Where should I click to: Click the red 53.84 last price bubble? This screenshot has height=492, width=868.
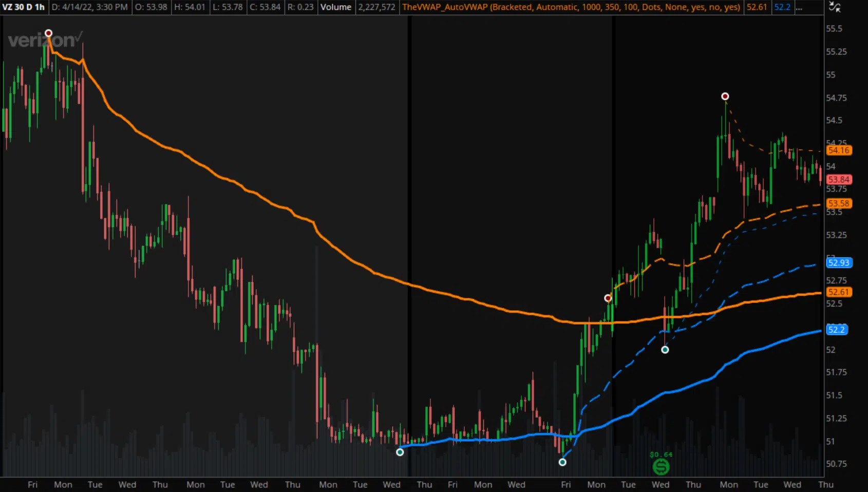click(839, 180)
